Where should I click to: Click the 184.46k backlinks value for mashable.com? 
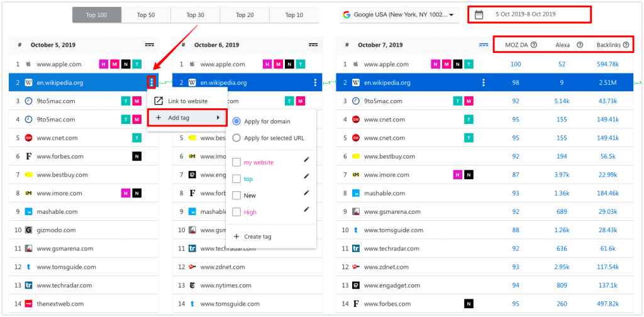[609, 193]
